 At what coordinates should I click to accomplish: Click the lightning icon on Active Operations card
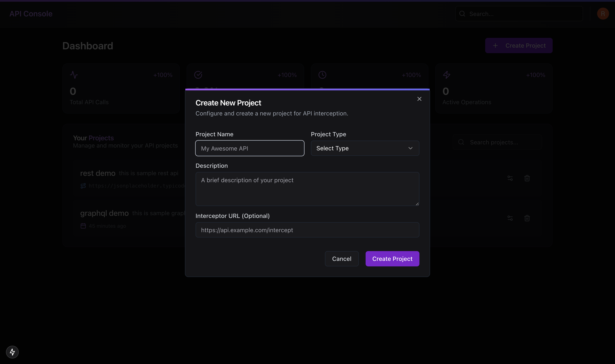tap(447, 75)
